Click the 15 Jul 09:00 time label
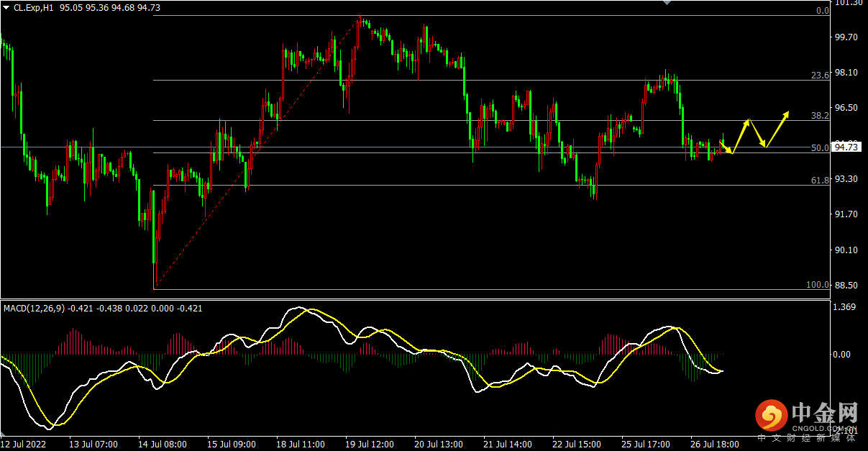Image resolution: width=868 pixels, height=451 pixels. click(x=232, y=445)
